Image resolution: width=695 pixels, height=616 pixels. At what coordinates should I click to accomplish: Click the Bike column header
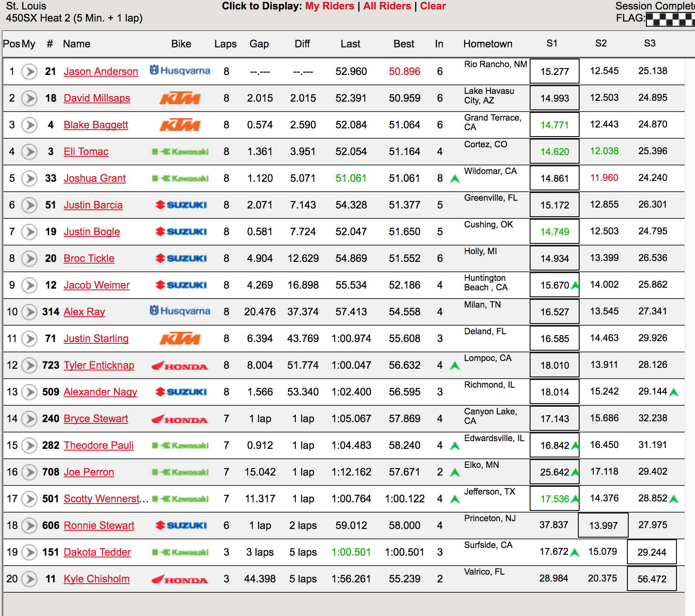tap(181, 44)
